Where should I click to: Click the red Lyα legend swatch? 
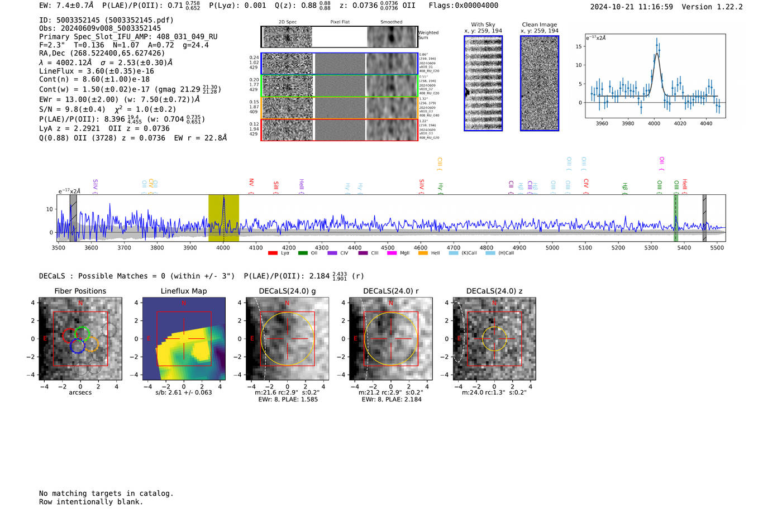(273, 253)
